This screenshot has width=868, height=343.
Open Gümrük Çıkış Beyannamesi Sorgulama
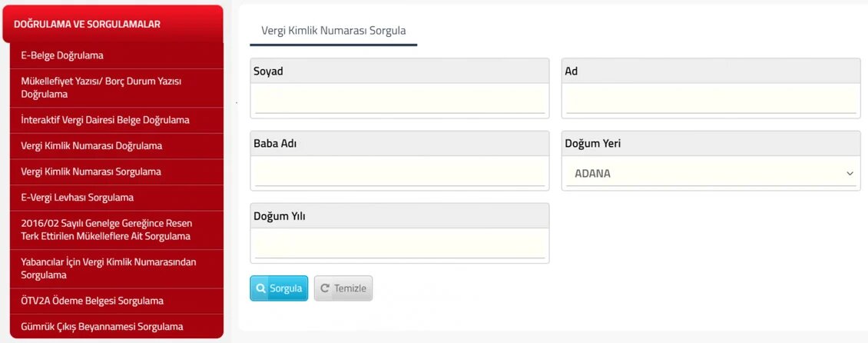click(101, 327)
